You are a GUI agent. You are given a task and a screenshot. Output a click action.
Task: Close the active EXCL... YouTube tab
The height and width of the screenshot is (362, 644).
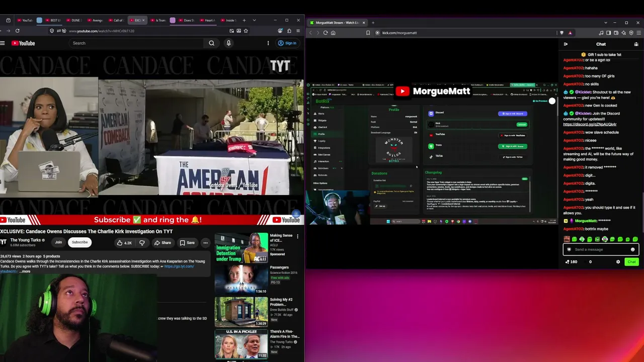click(143, 21)
